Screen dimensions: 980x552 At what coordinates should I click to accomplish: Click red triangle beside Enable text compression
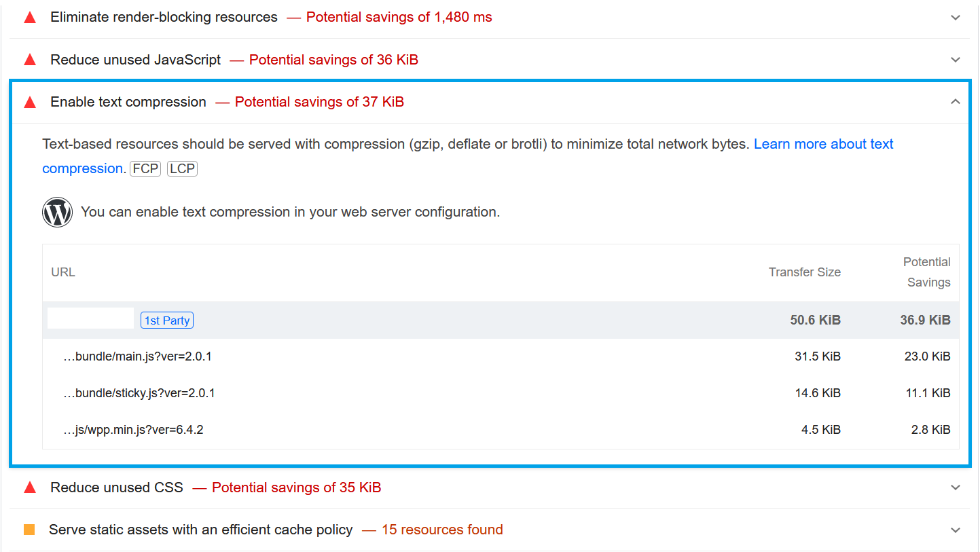tap(30, 103)
